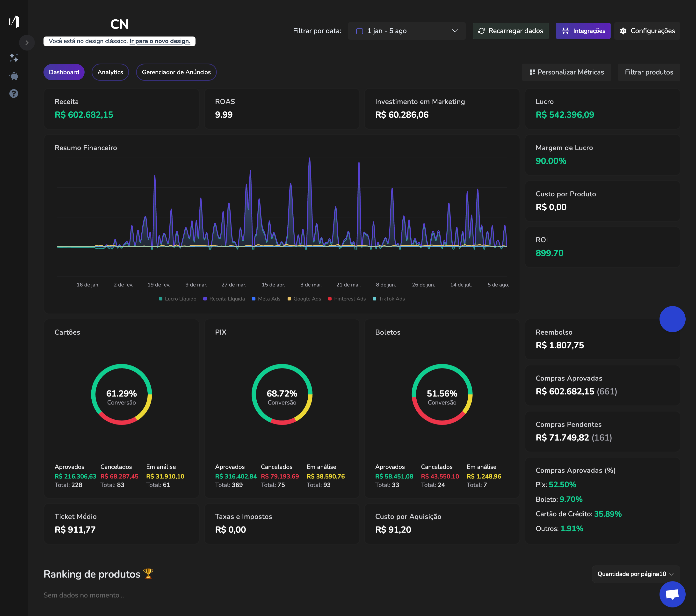Open the Gerenciador de Anúncios tab

[176, 72]
